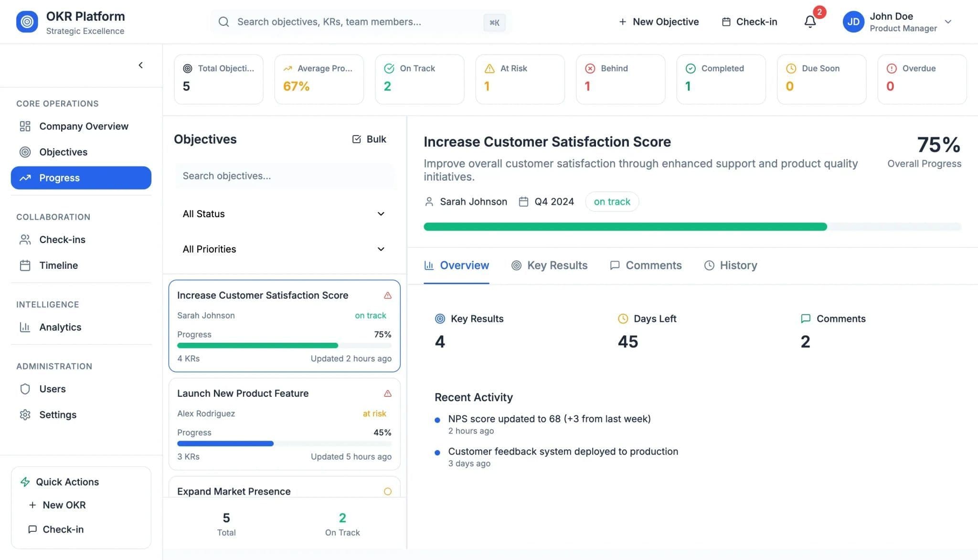Screen dimensions: 978x560
Task: Collapse the sidebar with left chevron
Action: (x=140, y=65)
